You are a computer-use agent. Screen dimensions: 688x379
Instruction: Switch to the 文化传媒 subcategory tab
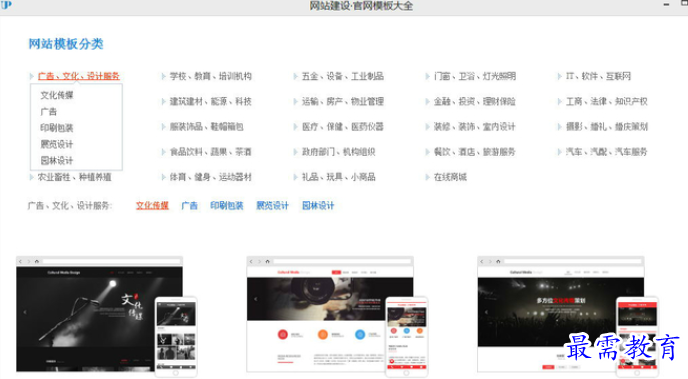152,206
